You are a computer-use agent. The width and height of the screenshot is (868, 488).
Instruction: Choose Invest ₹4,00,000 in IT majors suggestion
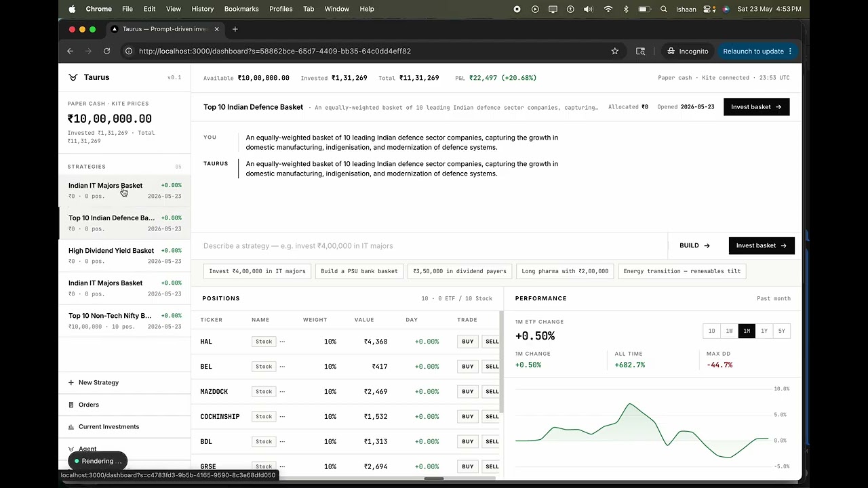(257, 271)
